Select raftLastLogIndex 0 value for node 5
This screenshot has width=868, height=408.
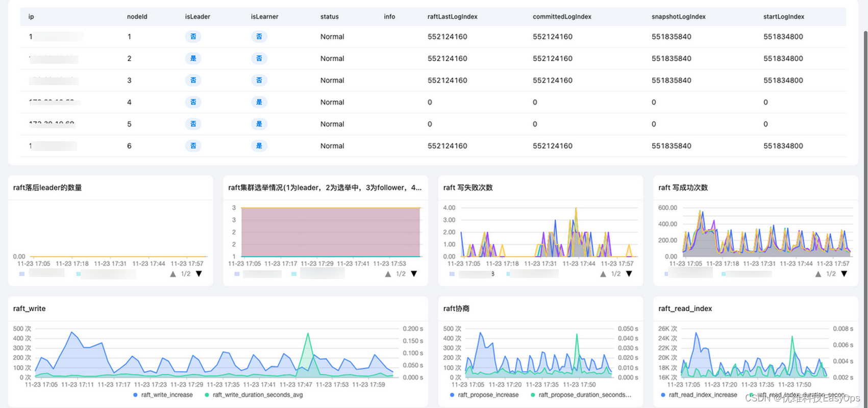(430, 124)
